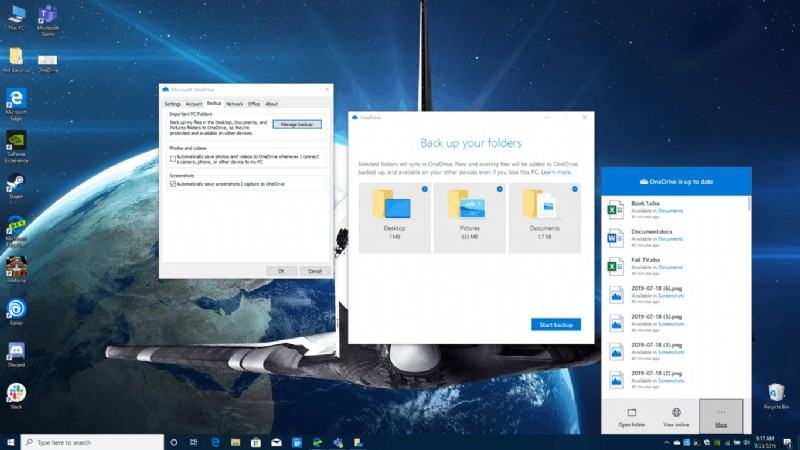Switch to the About tab

click(x=271, y=104)
